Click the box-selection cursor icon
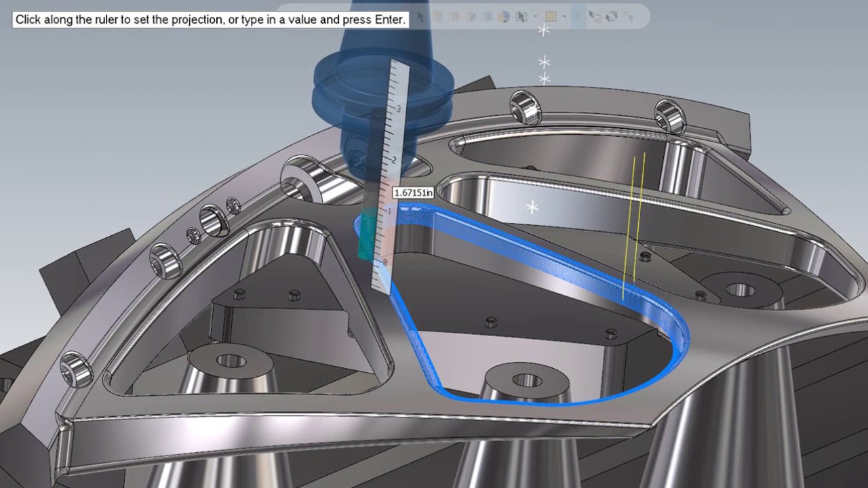Image resolution: width=868 pixels, height=488 pixels. [521, 16]
